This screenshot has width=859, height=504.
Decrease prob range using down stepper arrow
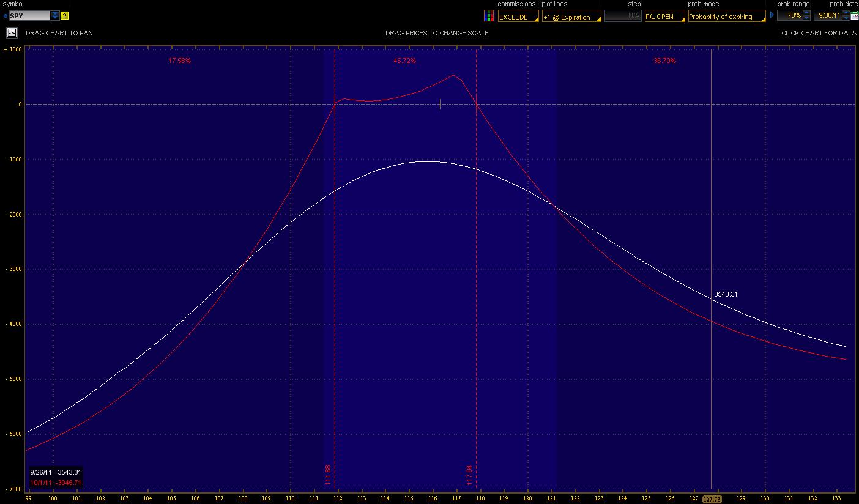pyautogui.click(x=806, y=18)
